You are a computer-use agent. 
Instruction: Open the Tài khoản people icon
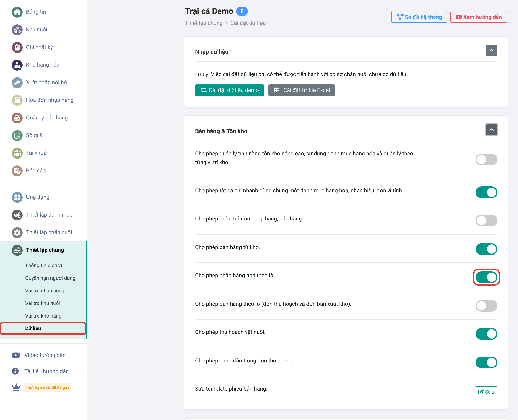pos(17,153)
